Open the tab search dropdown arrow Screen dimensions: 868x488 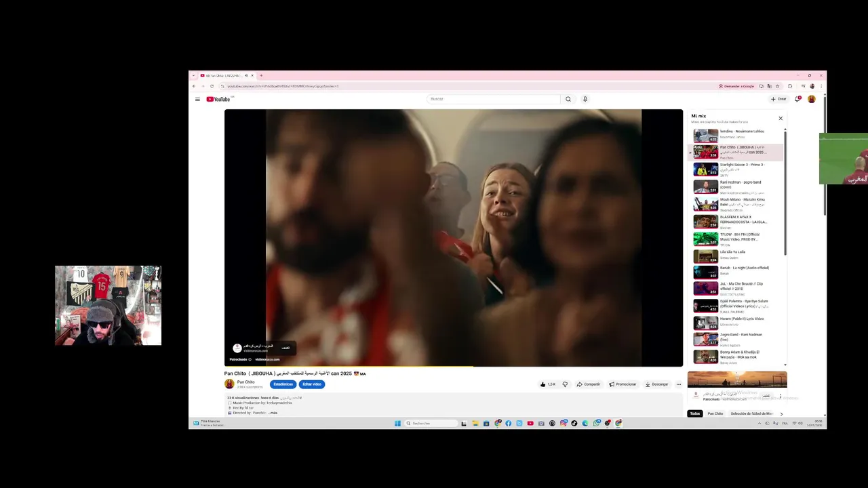[x=193, y=75]
